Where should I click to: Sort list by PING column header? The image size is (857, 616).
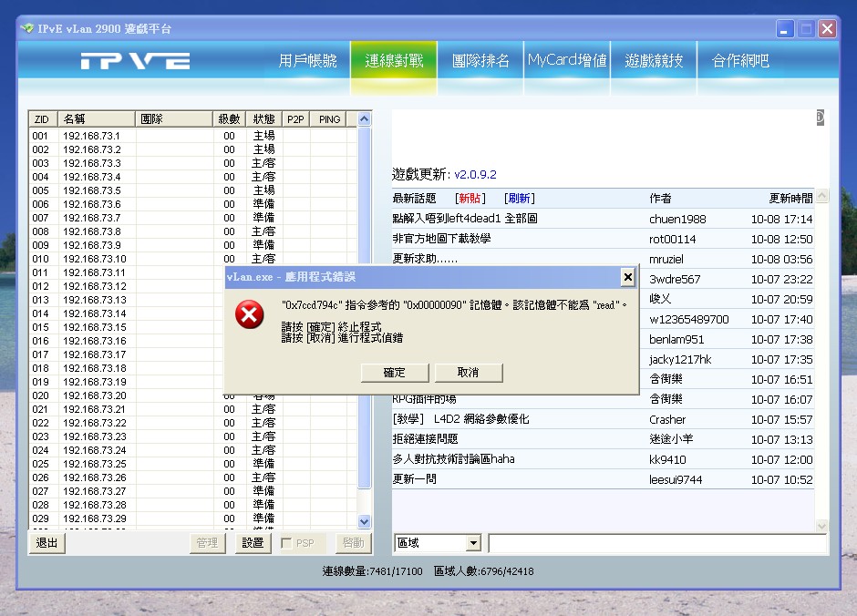coord(329,119)
